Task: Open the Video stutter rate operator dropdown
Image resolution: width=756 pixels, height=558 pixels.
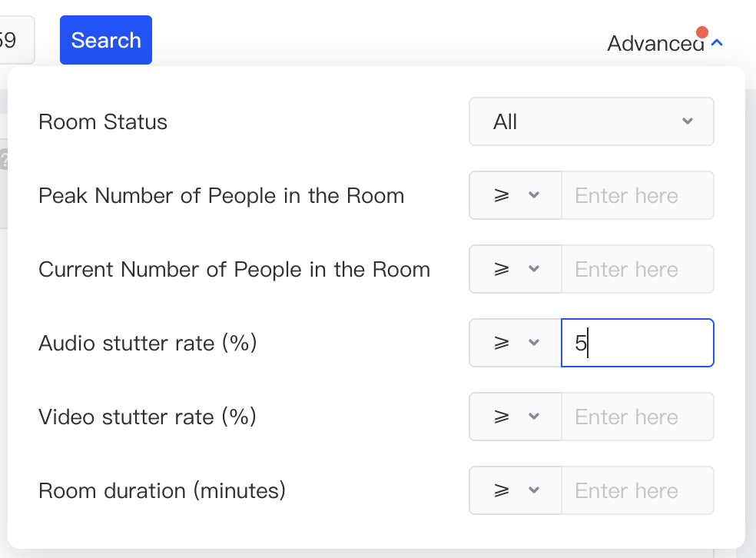Action: [x=516, y=417]
